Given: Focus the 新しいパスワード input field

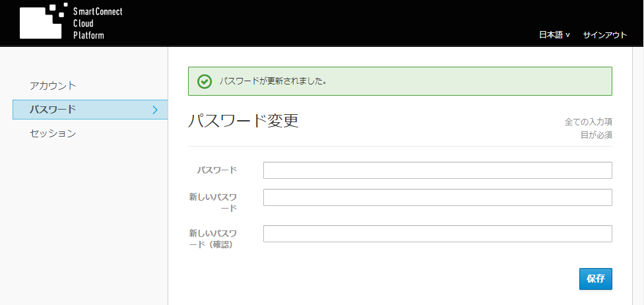Looking at the screenshot, I should (437, 197).
